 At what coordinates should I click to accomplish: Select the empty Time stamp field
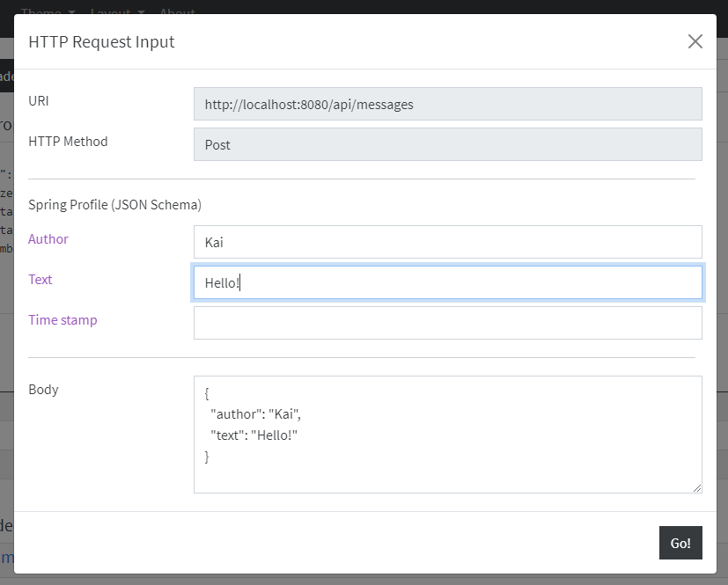(x=447, y=323)
